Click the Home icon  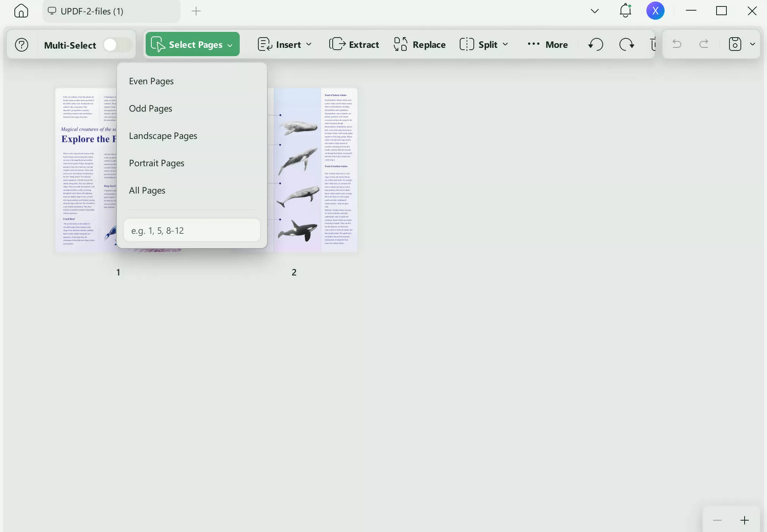coord(21,11)
